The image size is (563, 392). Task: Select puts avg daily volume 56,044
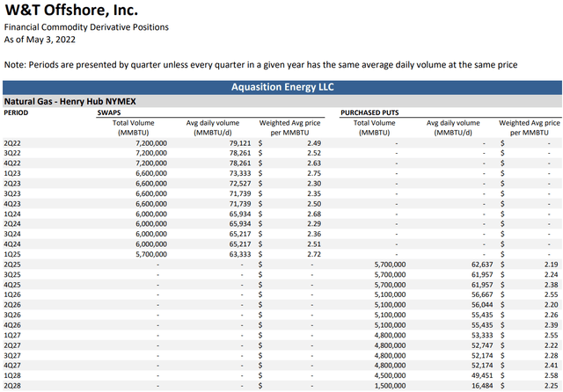[x=482, y=304]
